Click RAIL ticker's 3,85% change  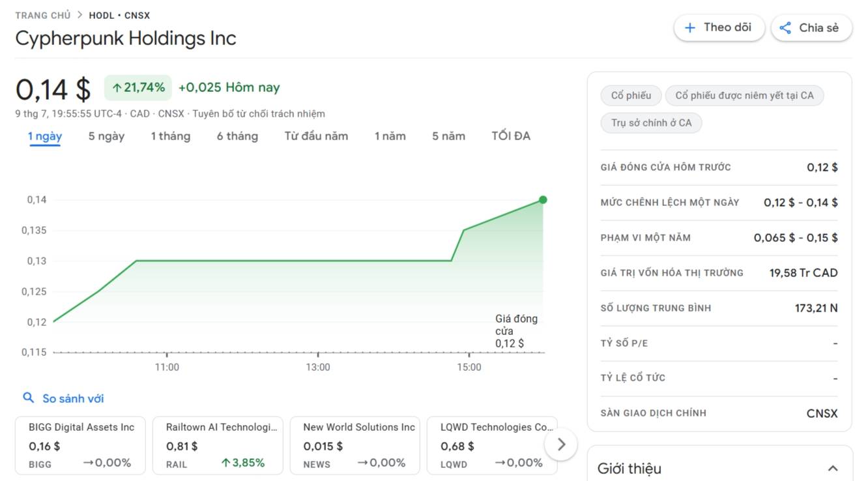pyautogui.click(x=242, y=463)
